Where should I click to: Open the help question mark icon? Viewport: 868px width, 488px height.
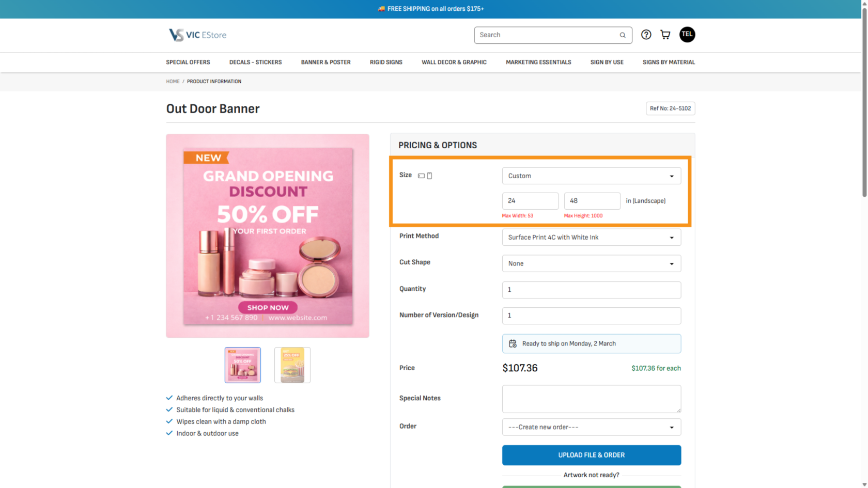(x=646, y=35)
